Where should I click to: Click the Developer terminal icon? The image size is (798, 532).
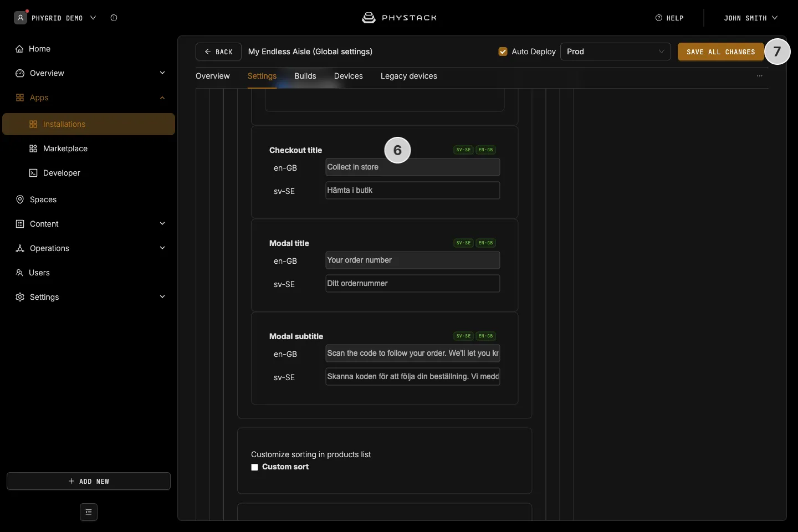click(x=33, y=173)
